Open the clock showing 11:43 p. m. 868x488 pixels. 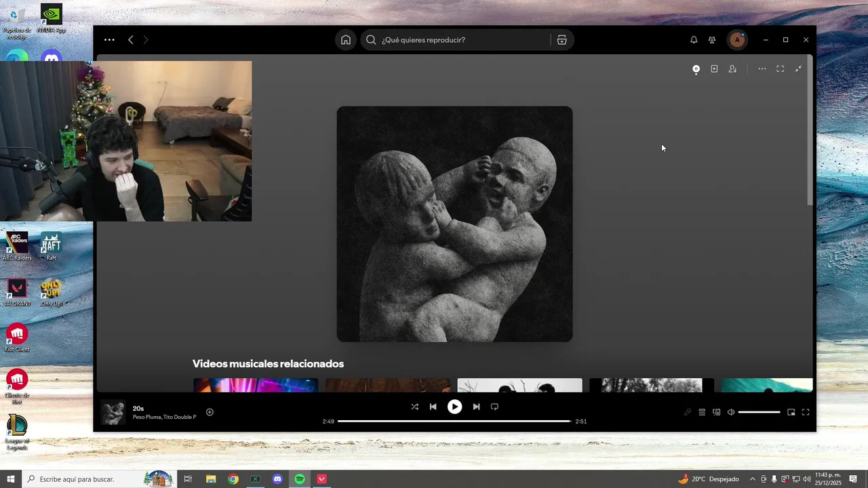[x=828, y=479]
